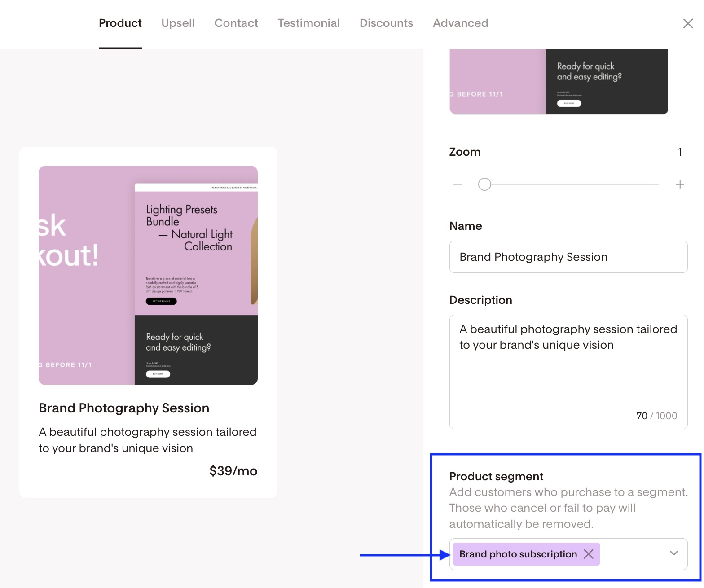This screenshot has width=704, height=588.
Task: Remove the Brand photo subscription tag
Action: [588, 554]
